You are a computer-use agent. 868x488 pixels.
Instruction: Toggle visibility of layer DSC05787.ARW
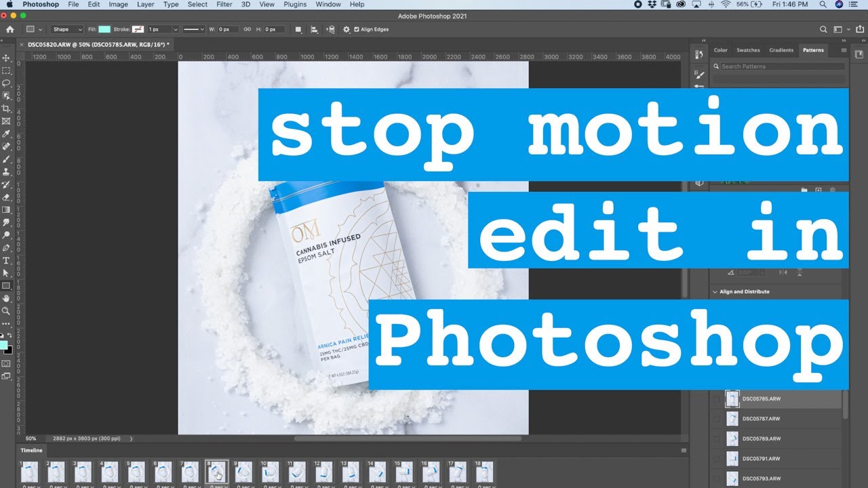(717, 419)
